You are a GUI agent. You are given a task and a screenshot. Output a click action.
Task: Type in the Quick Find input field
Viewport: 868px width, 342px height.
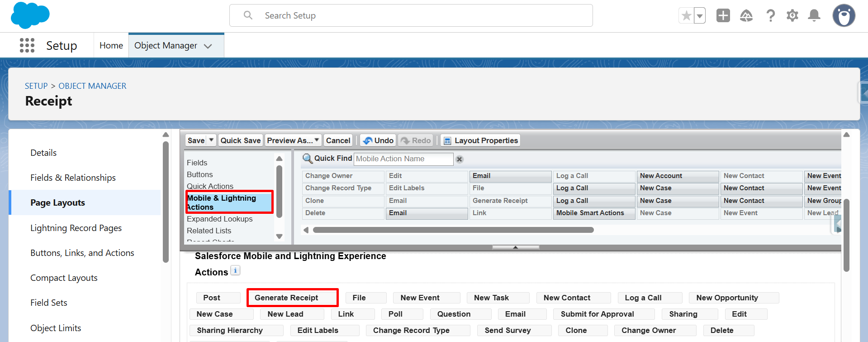pyautogui.click(x=403, y=159)
